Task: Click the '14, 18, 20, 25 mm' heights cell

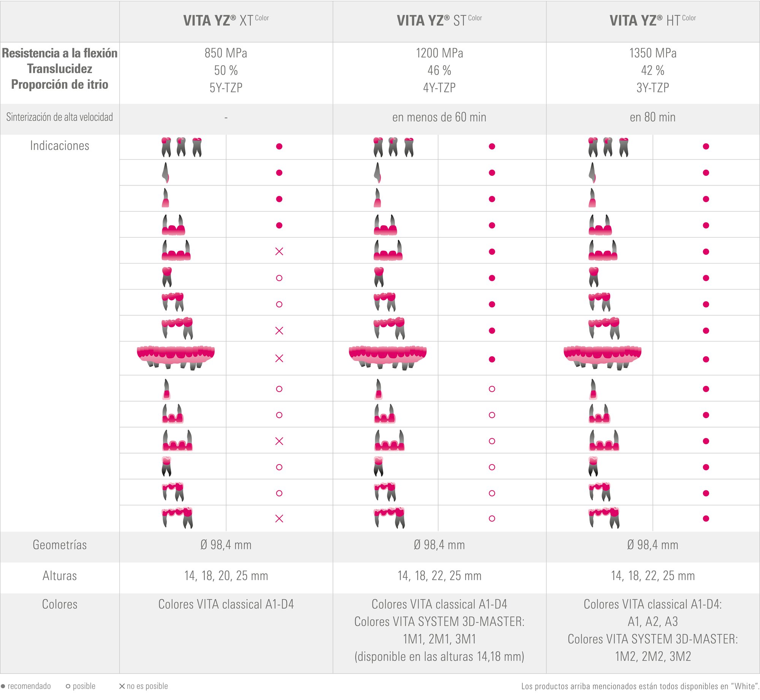Action: (x=226, y=576)
